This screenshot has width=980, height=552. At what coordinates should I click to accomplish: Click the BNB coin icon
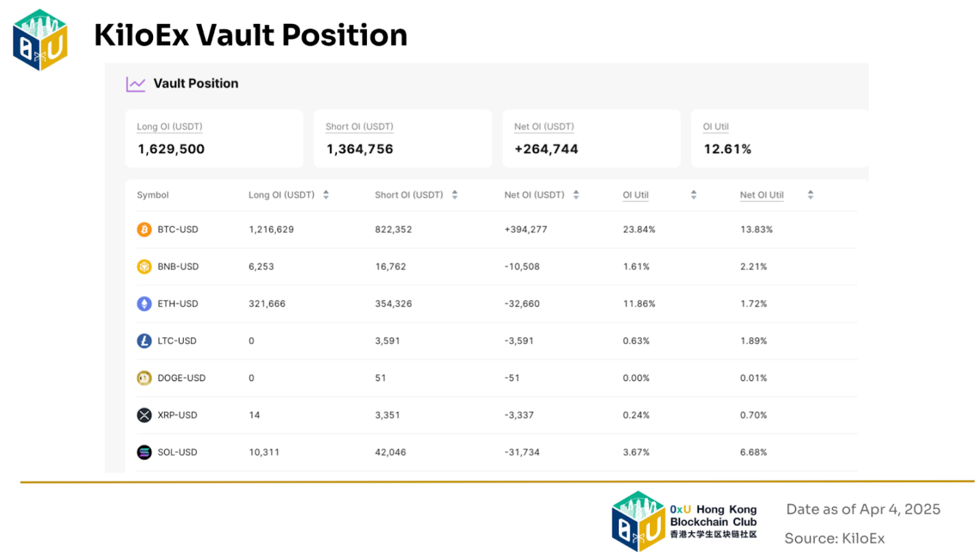point(144,267)
